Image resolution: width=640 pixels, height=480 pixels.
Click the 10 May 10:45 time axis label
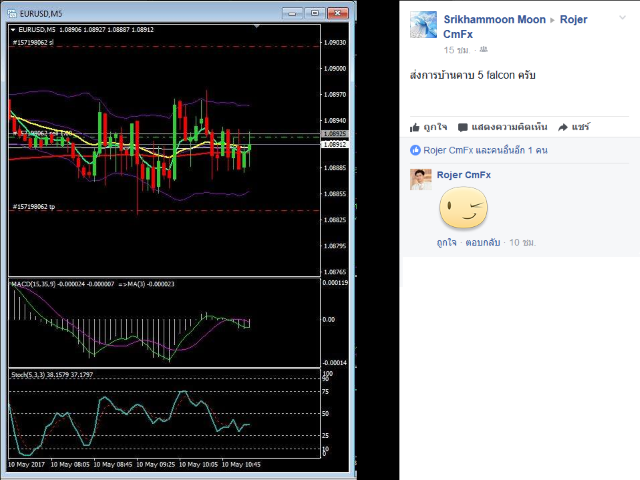tap(241, 464)
